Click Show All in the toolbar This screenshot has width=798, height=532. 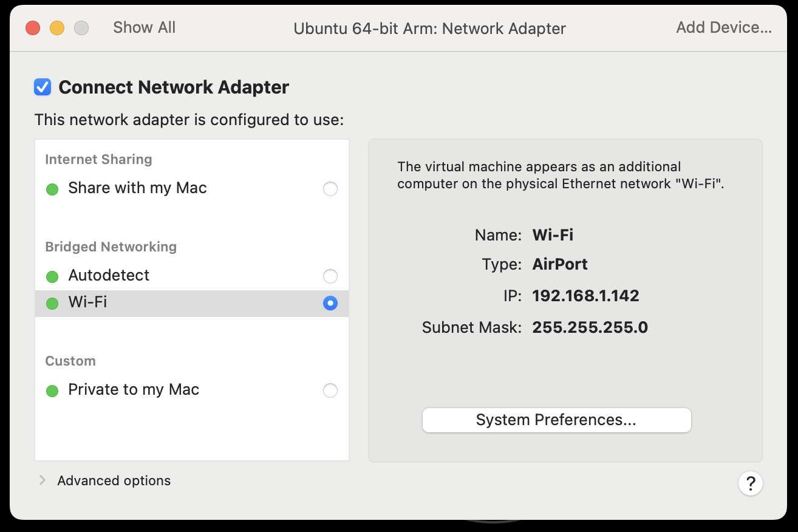(144, 27)
